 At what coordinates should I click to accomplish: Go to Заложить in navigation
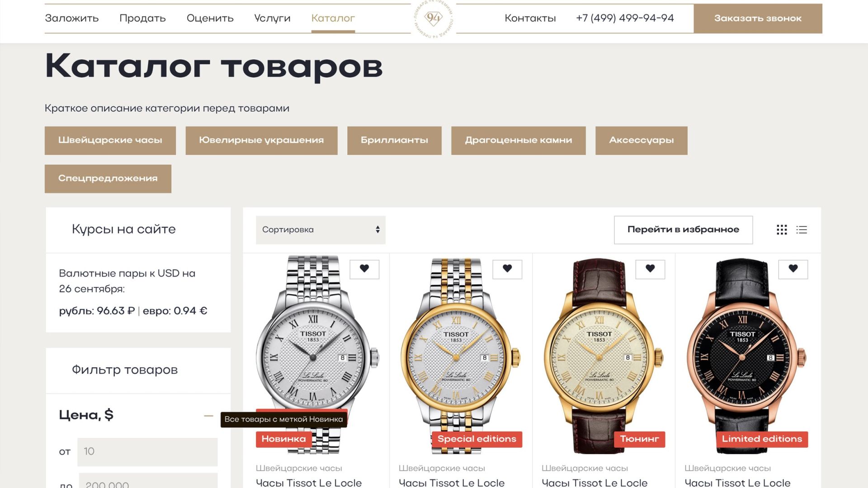(x=71, y=19)
